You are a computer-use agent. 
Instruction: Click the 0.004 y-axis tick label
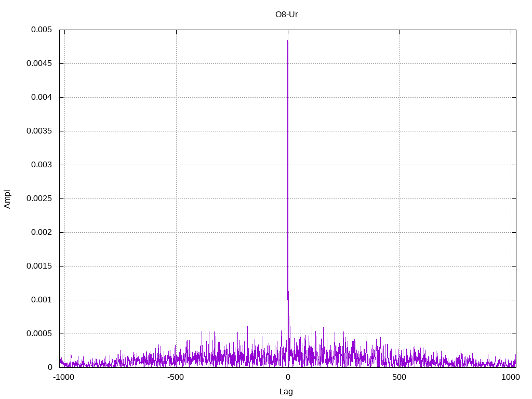42,97
